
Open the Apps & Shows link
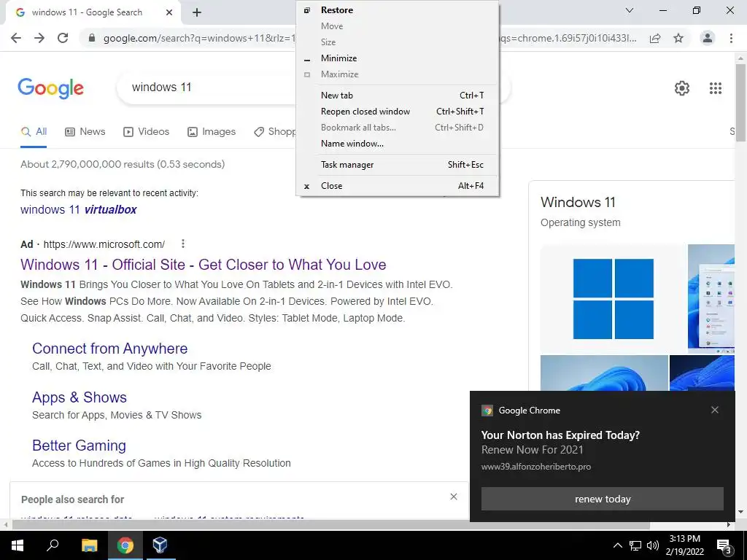tap(80, 397)
